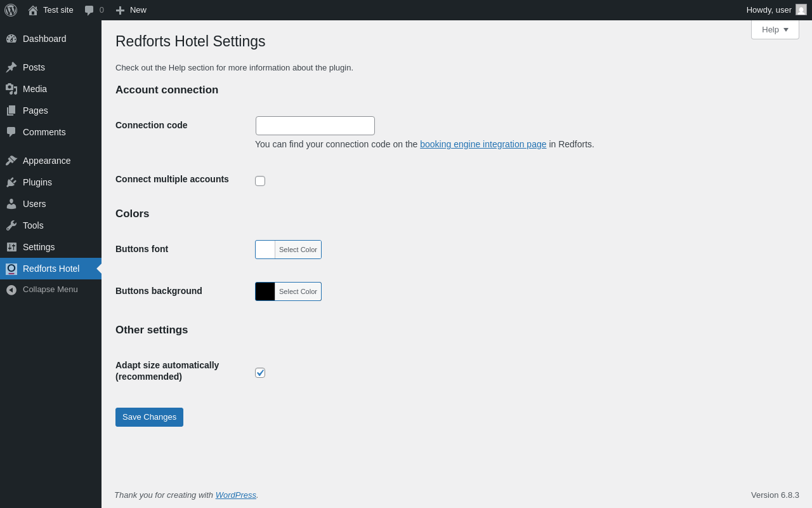This screenshot has height=508, width=812.
Task: Click the Dashboard gauge icon
Action: (11, 39)
